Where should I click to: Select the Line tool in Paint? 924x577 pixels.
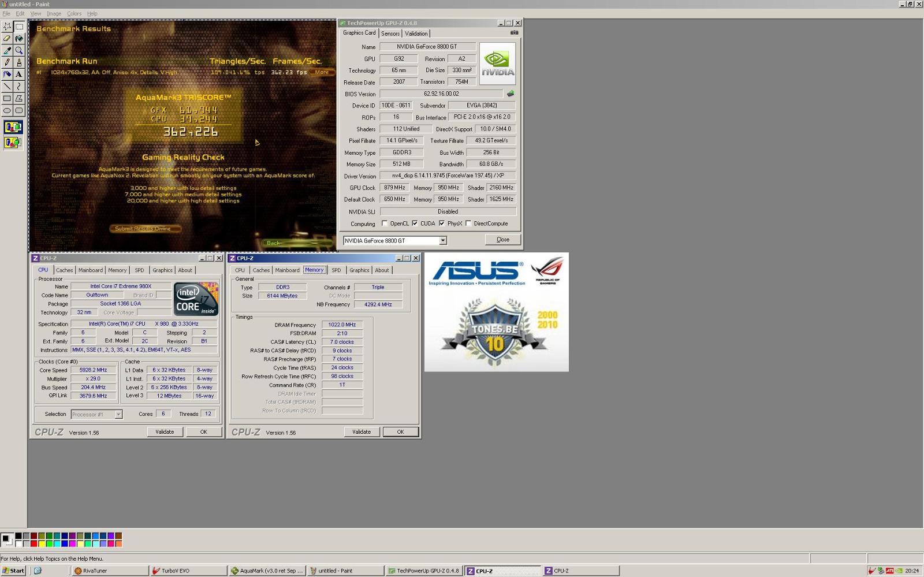click(x=7, y=87)
